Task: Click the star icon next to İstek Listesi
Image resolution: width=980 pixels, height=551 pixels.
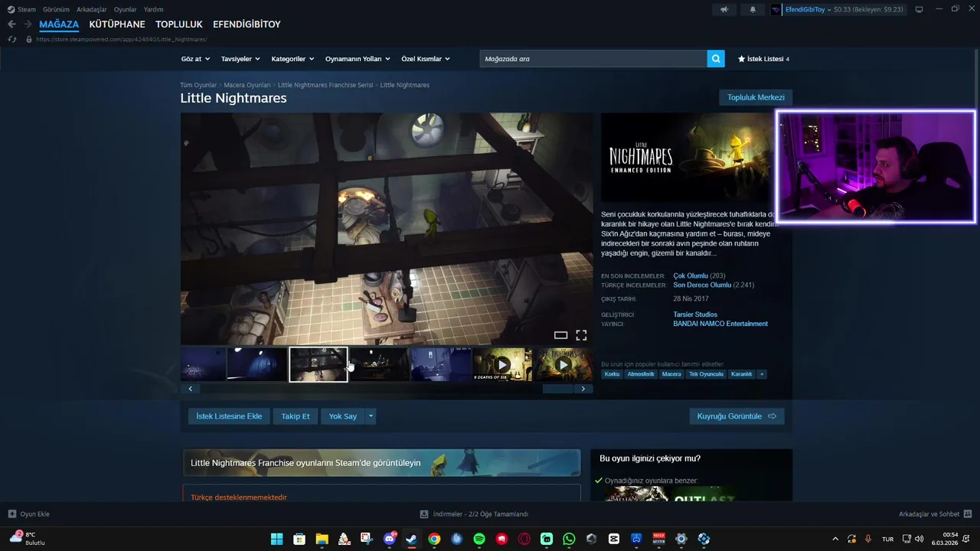Action: 741,59
